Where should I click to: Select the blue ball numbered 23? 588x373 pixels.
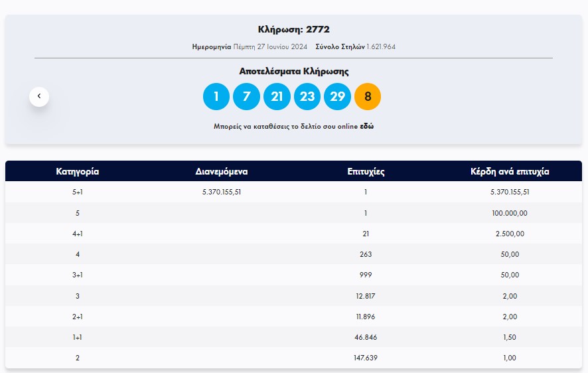(307, 97)
